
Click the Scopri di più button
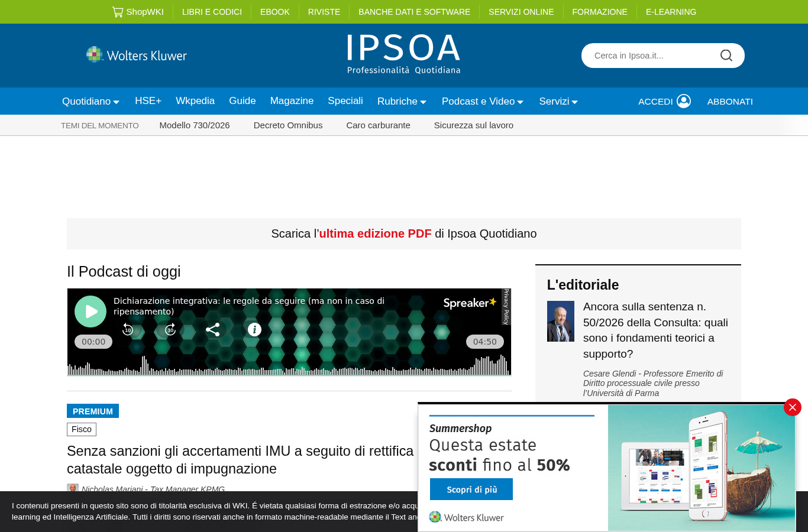pos(471,489)
